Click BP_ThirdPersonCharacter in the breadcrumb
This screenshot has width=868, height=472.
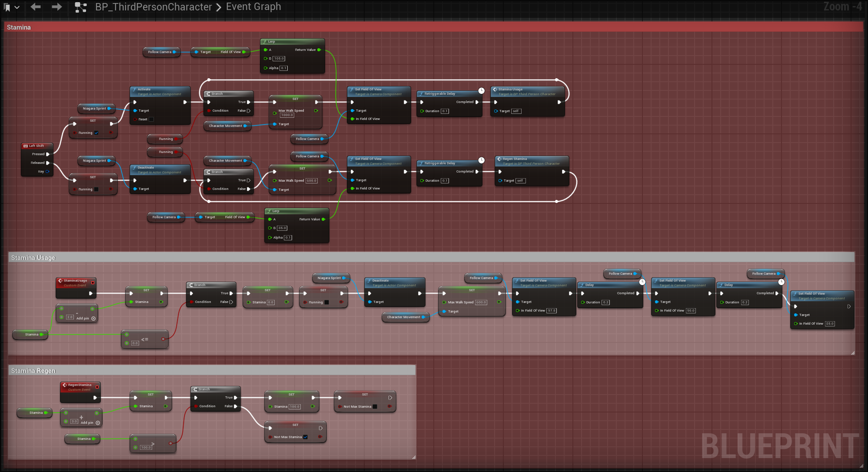click(x=153, y=7)
